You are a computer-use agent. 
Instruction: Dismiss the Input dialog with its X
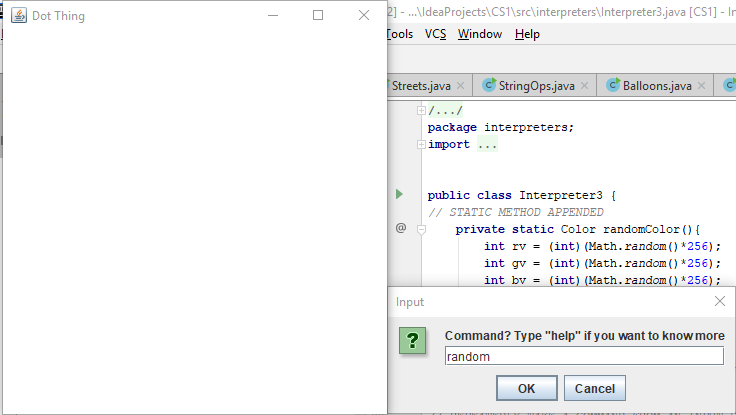click(x=720, y=301)
